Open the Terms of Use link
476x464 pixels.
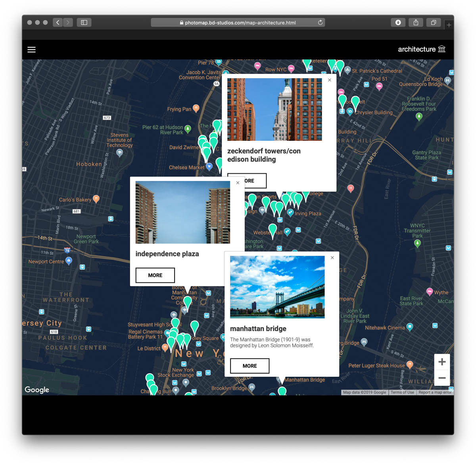coord(402,392)
